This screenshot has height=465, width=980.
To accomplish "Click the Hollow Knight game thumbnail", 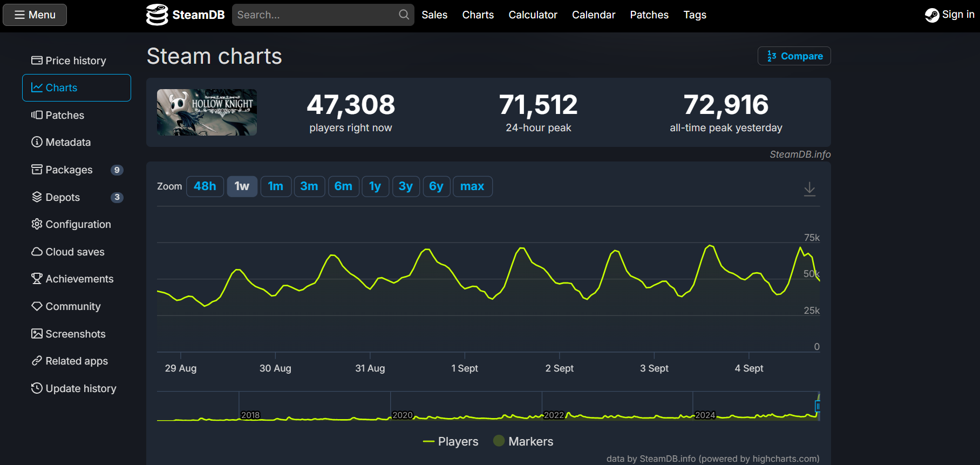I will pyautogui.click(x=207, y=112).
